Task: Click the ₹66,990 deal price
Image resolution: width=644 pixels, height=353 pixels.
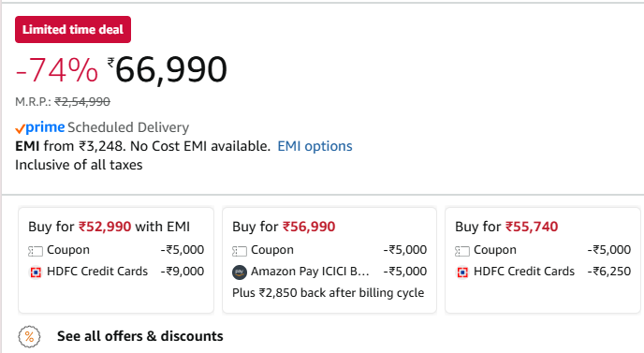Action: point(168,70)
